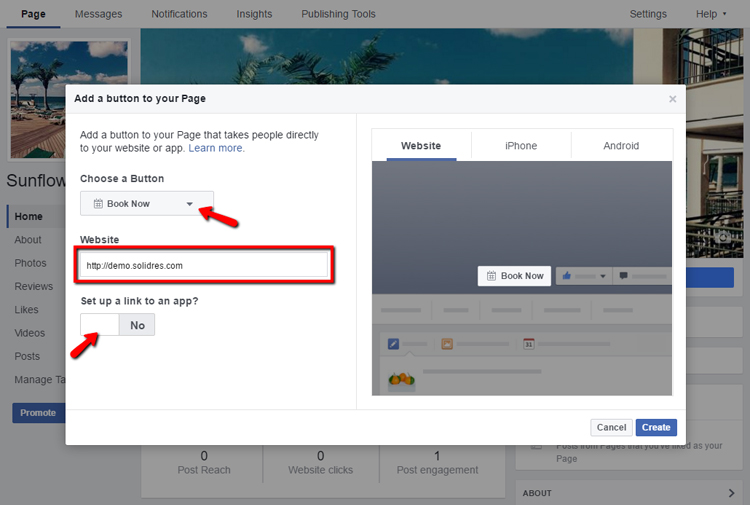This screenshot has height=505, width=750.
Task: Click the Create button
Action: pos(656,428)
